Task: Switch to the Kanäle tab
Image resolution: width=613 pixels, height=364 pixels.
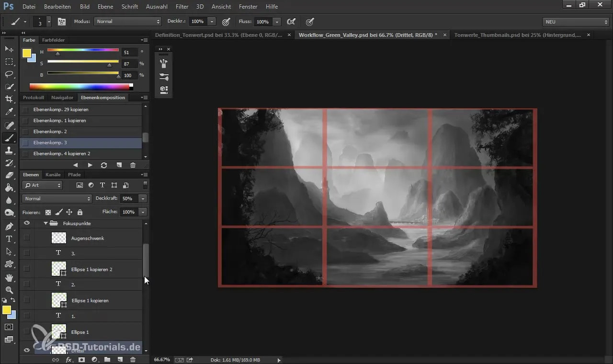Action: click(x=53, y=175)
